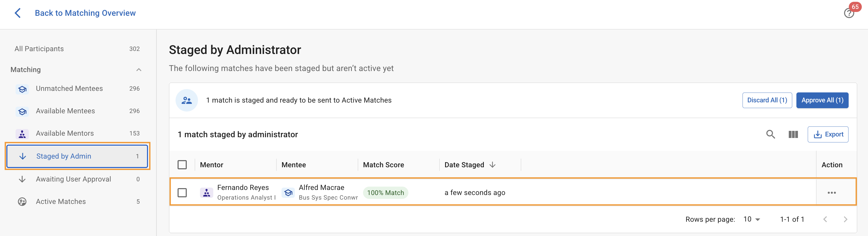Select Available Mentors in the sidebar
868x236 pixels.
pos(65,133)
